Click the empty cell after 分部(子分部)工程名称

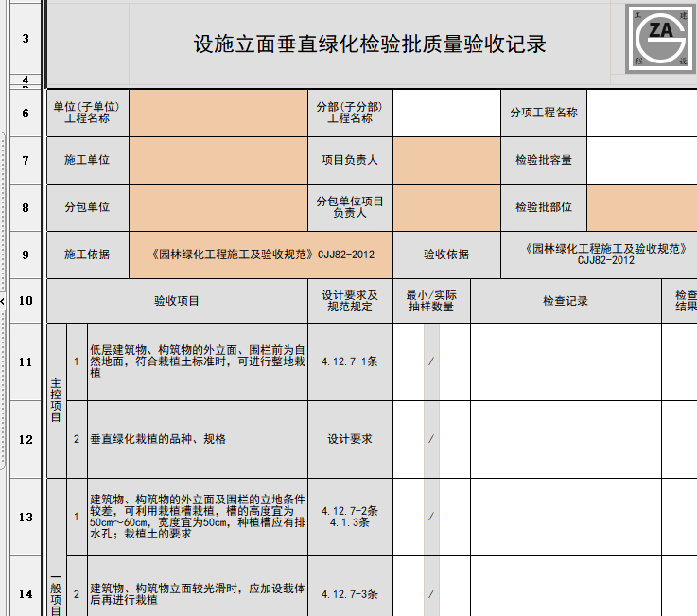click(446, 113)
